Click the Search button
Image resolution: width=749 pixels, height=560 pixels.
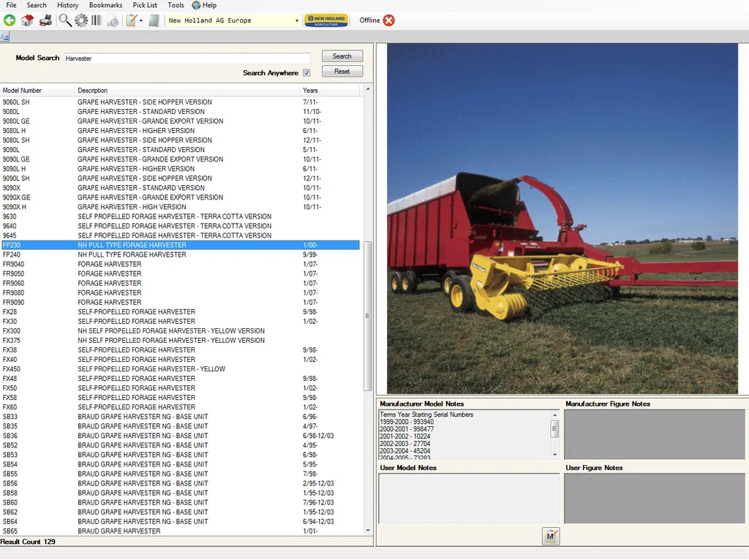point(342,56)
